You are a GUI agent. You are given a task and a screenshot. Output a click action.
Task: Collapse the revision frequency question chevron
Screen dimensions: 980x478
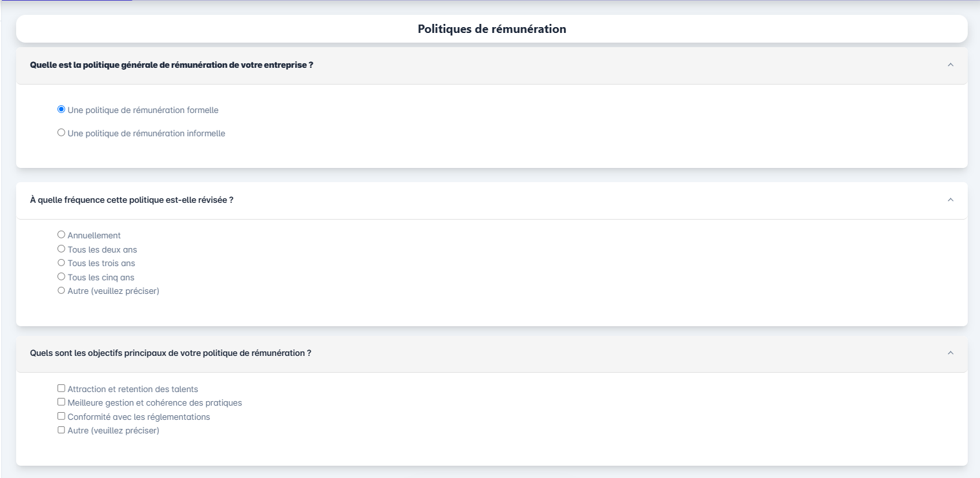tap(950, 200)
